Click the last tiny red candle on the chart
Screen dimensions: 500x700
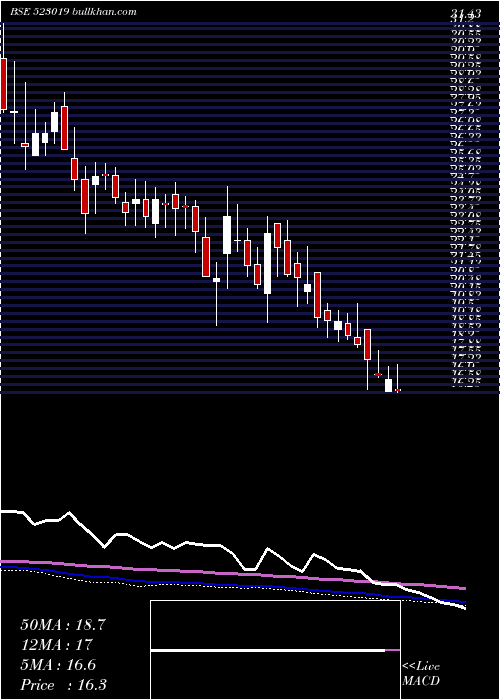398,390
